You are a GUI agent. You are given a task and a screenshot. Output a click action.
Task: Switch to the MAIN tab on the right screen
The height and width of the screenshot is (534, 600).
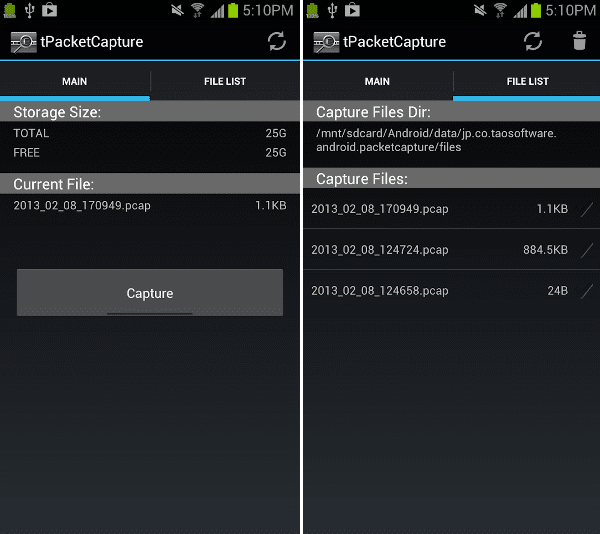tap(377, 81)
